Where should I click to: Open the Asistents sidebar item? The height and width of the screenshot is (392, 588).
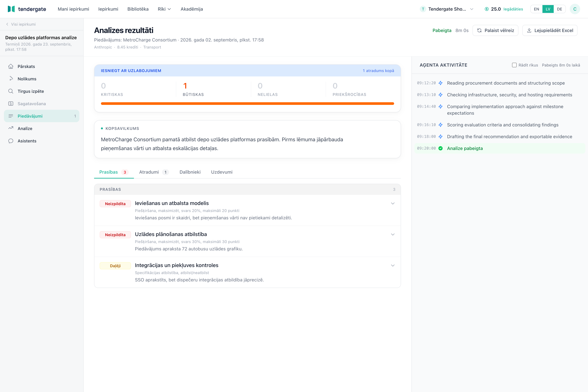(42, 141)
